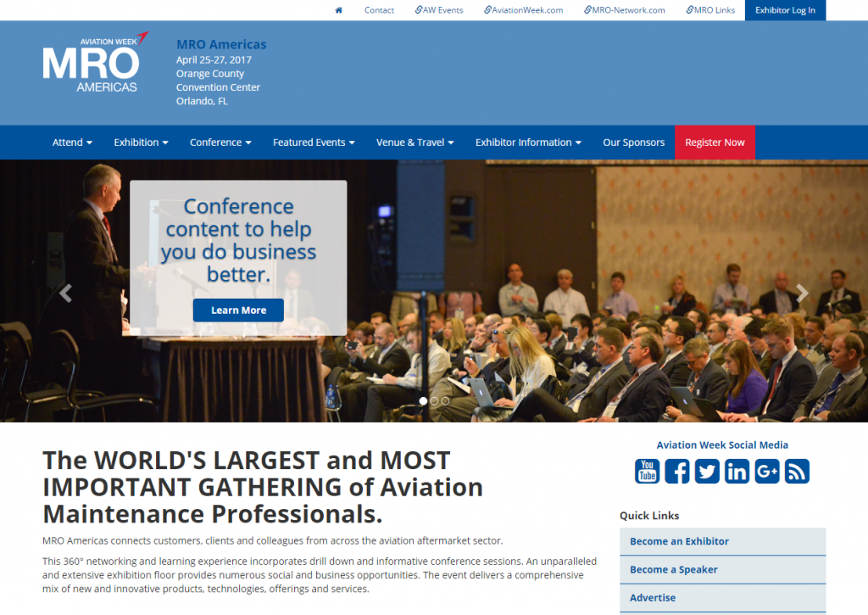Select the first carousel indicator dot
This screenshot has height=615, width=868.
tap(423, 400)
